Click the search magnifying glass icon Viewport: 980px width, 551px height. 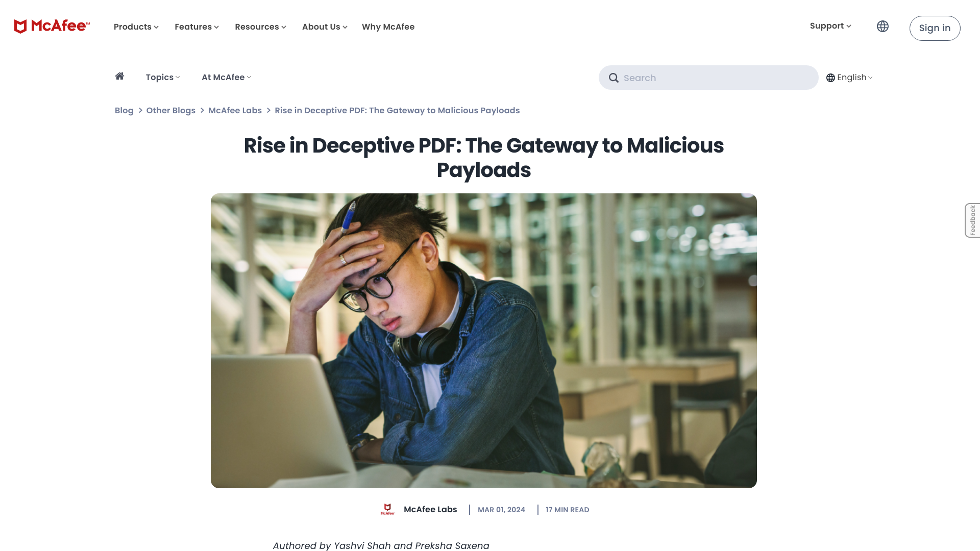[613, 78]
